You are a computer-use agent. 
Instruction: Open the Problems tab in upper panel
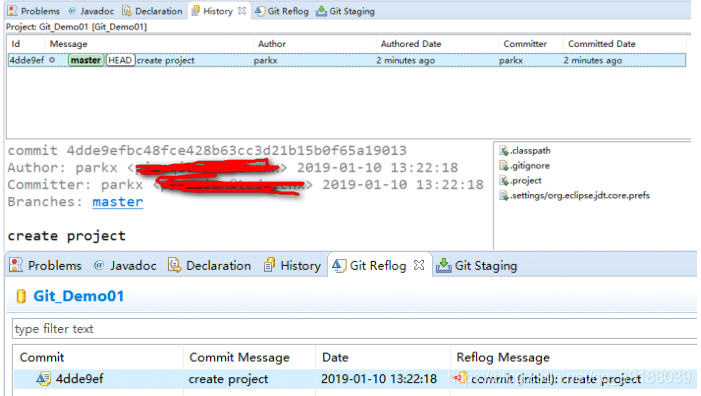pos(34,11)
